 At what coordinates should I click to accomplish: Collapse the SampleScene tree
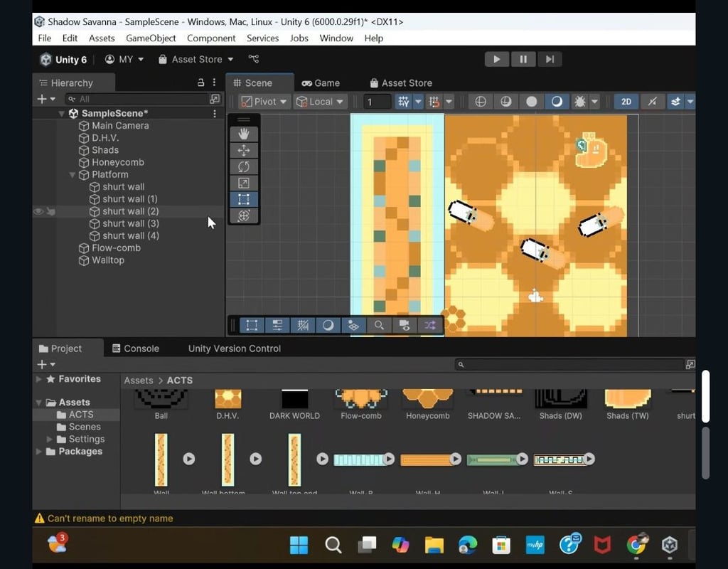tap(61, 113)
